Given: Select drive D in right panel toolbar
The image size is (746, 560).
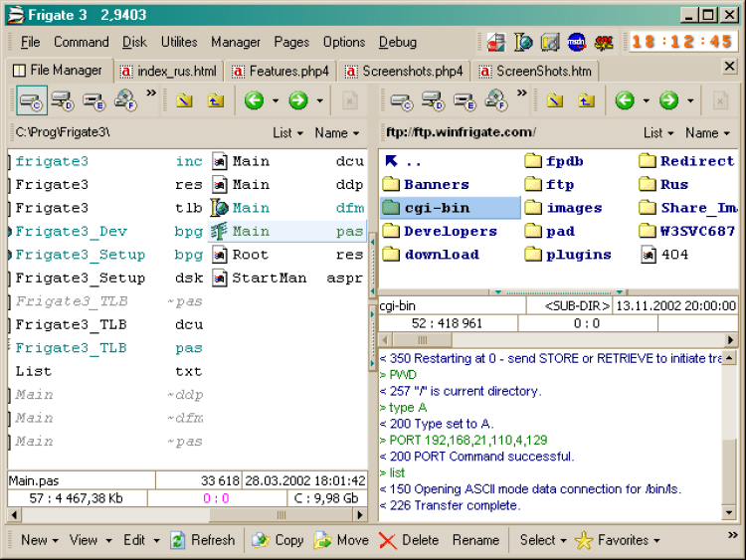Looking at the screenshot, I should [x=433, y=100].
